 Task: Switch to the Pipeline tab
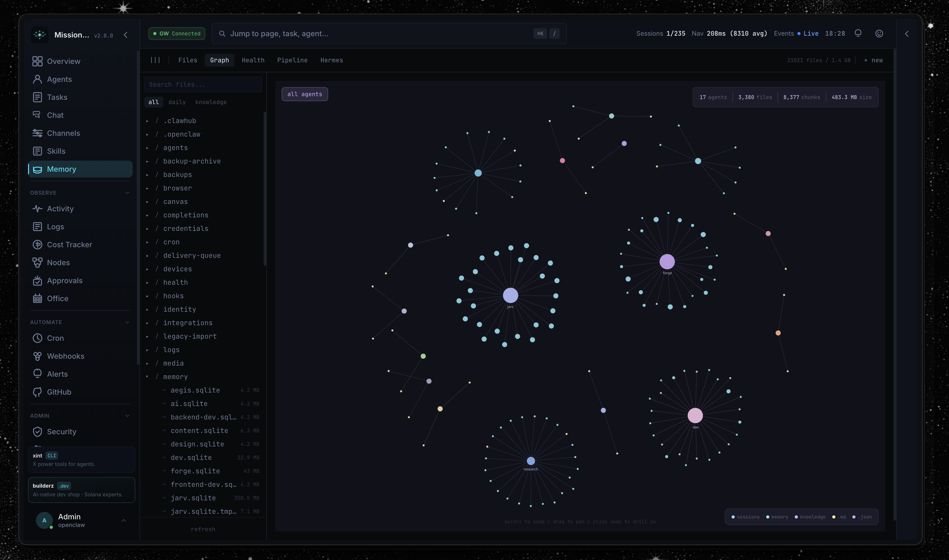(292, 60)
